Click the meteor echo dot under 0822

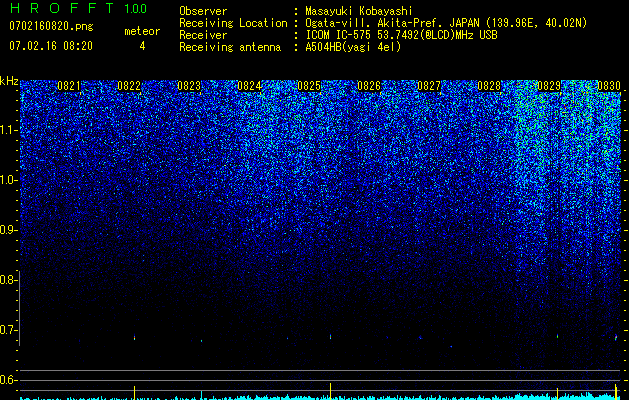coord(134,337)
